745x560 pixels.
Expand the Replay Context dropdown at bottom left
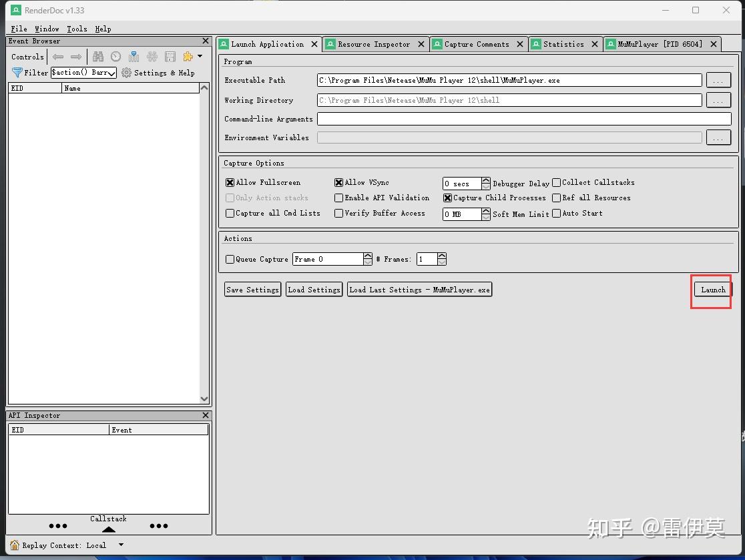click(121, 545)
